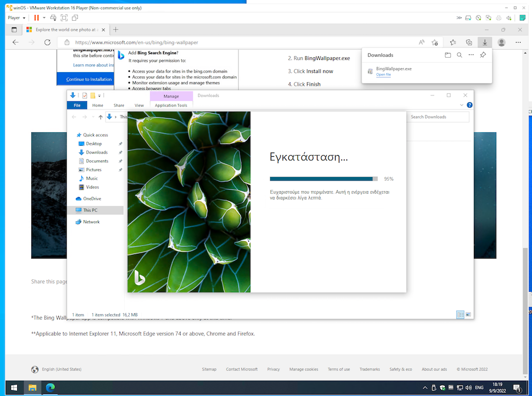
Task: Show hidden system tray icons
Action: click(x=425, y=388)
